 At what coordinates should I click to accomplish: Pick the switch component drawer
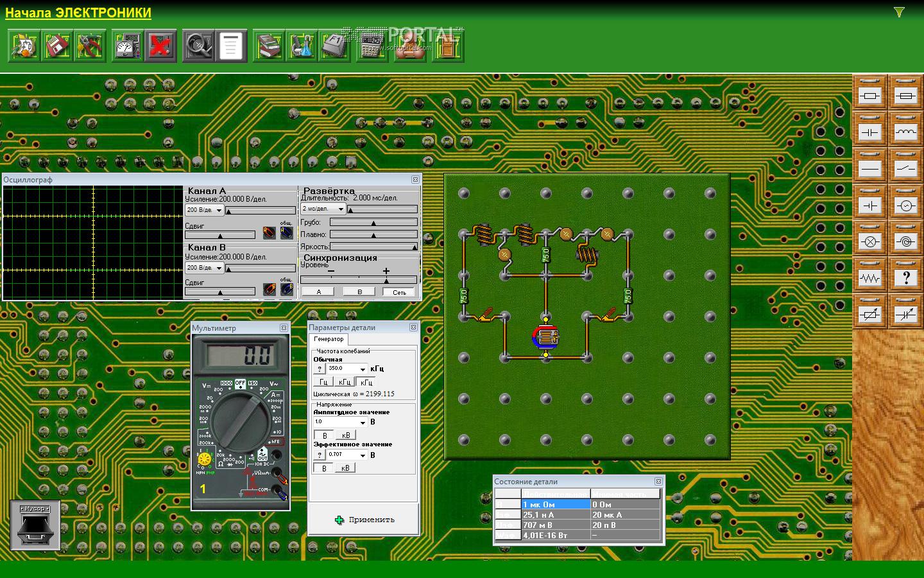[x=905, y=166]
